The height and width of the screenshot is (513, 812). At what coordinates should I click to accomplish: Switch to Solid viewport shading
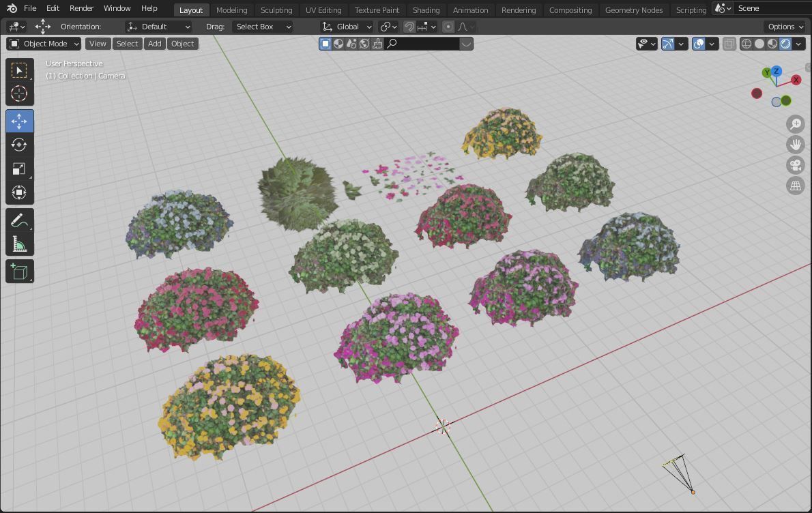tap(759, 44)
